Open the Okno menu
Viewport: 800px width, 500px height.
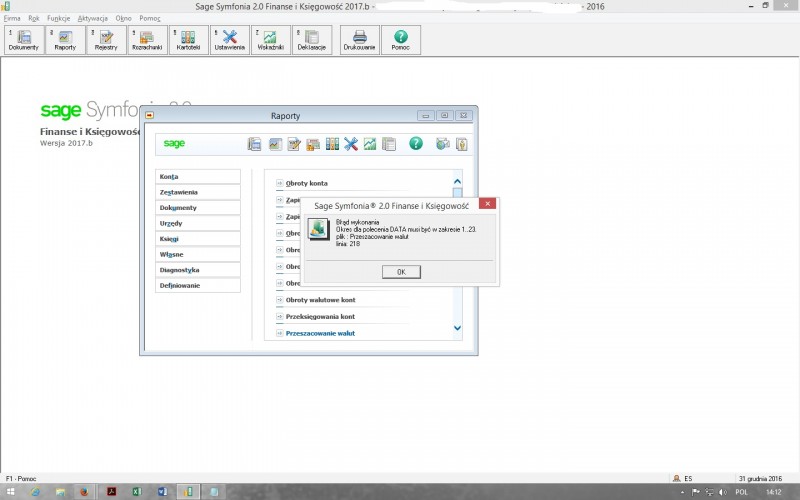tap(123, 18)
